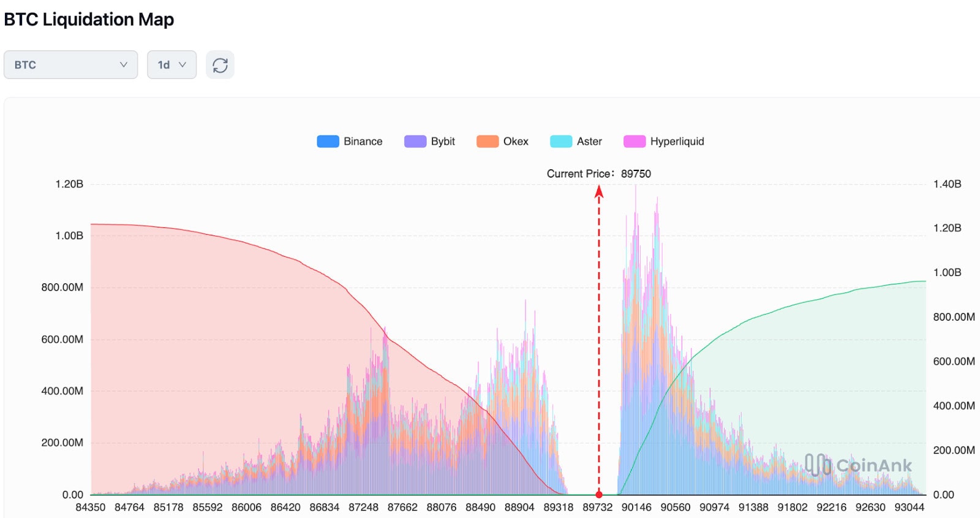Click the 89732 x-axis tick label
Screen dimensions: 980x518
tap(597, 508)
